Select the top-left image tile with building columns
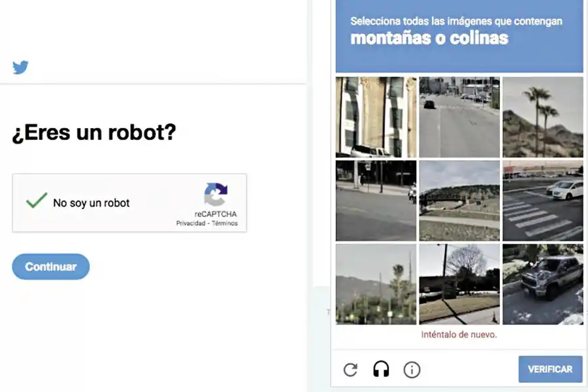This screenshot has height=392, width=588. click(x=375, y=117)
